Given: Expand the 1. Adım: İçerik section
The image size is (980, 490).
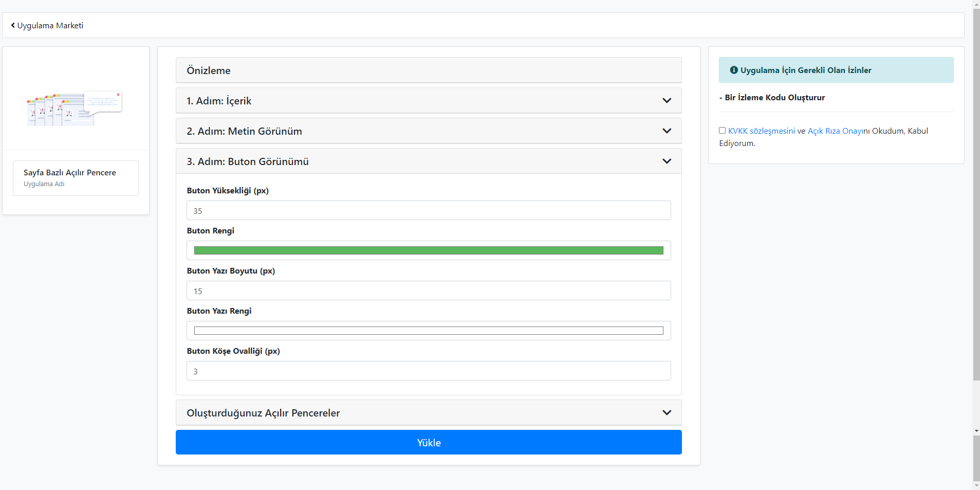Looking at the screenshot, I should click(x=429, y=101).
